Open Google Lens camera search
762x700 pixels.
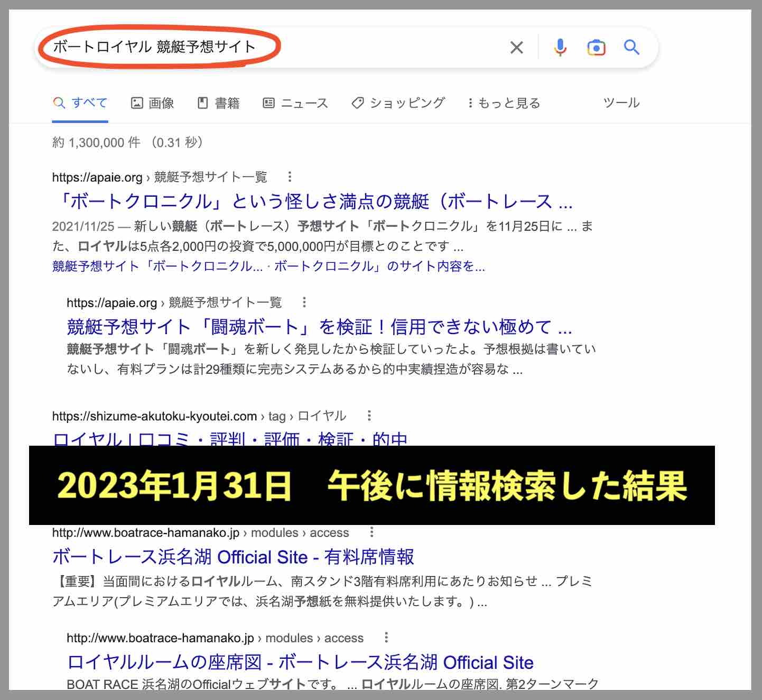coord(596,47)
